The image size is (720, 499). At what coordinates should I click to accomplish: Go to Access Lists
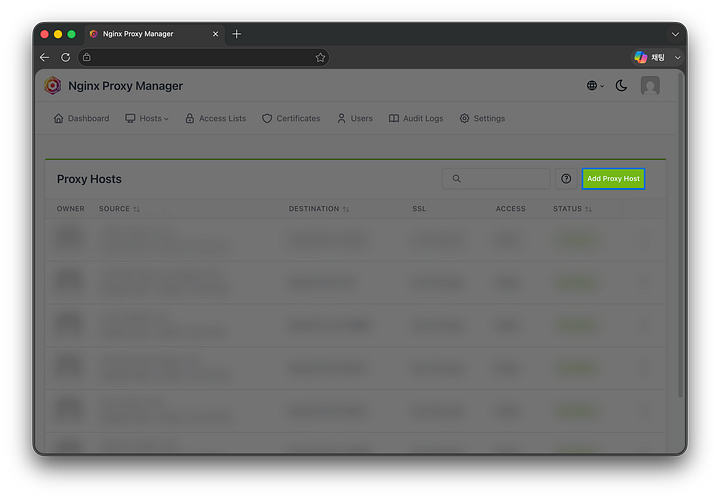click(x=215, y=118)
